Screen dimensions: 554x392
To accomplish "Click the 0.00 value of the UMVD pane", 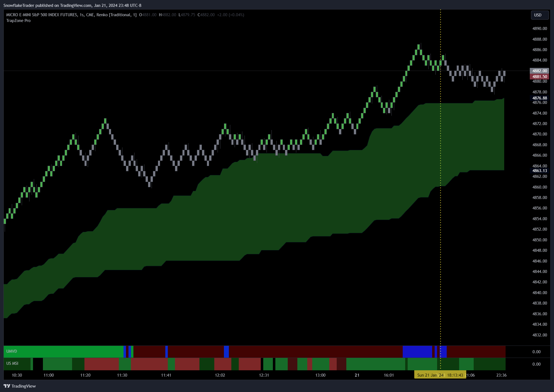I will coord(536,352).
